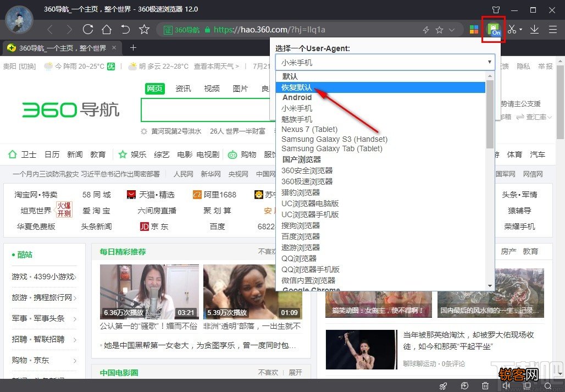Mute audio via the speaker icon
The image size is (565, 392).
506,385
